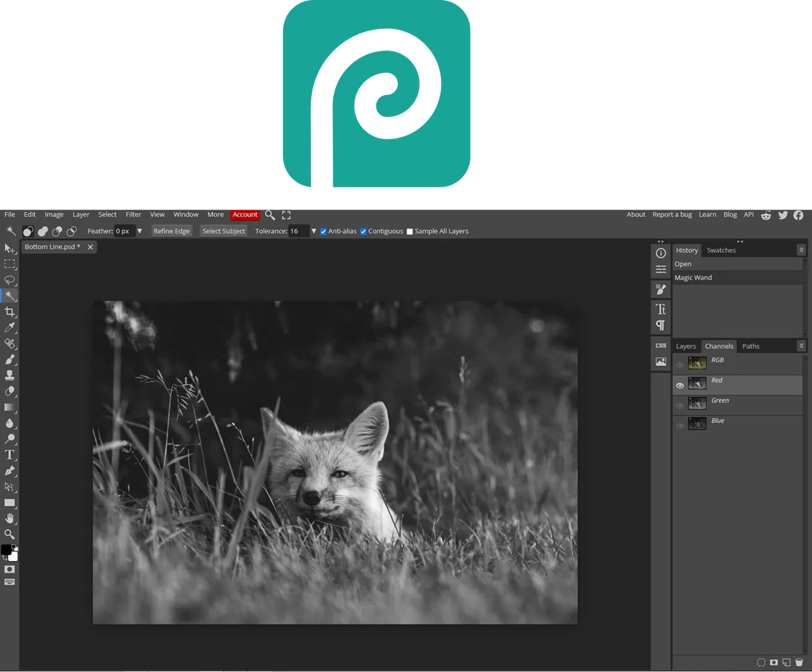Toggle Contiguous checkbox
Screen dimensions: 812x672
[363, 232]
